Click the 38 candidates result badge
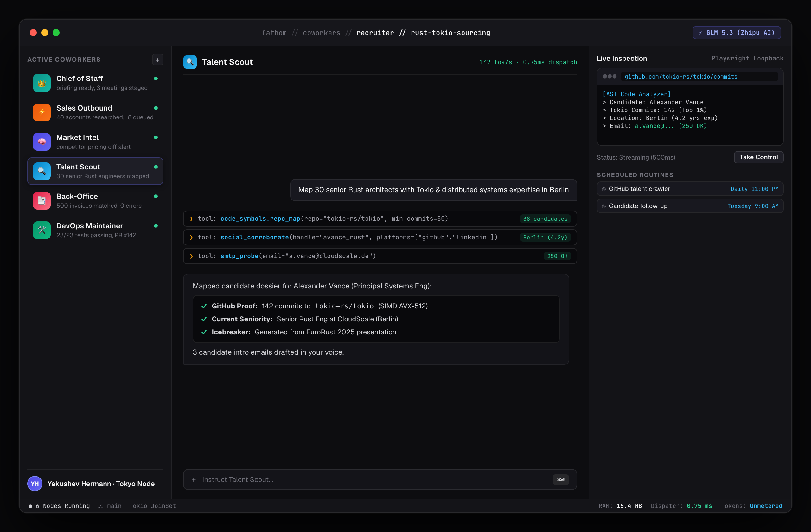This screenshot has width=811, height=532. [545, 218]
